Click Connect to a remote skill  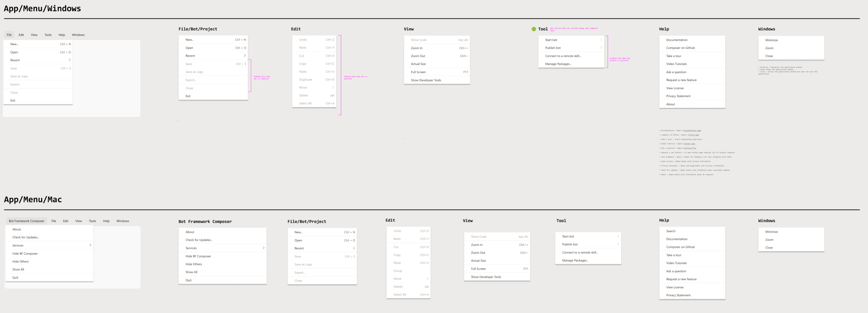pos(563,56)
